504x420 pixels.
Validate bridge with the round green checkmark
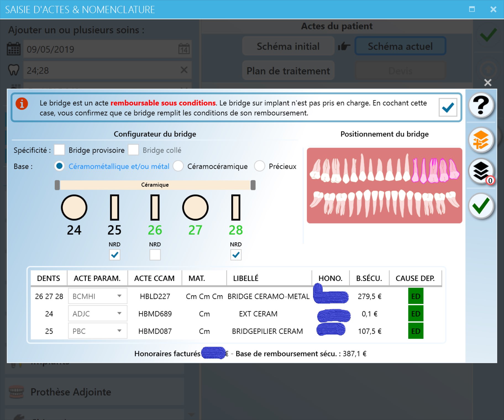tap(481, 206)
